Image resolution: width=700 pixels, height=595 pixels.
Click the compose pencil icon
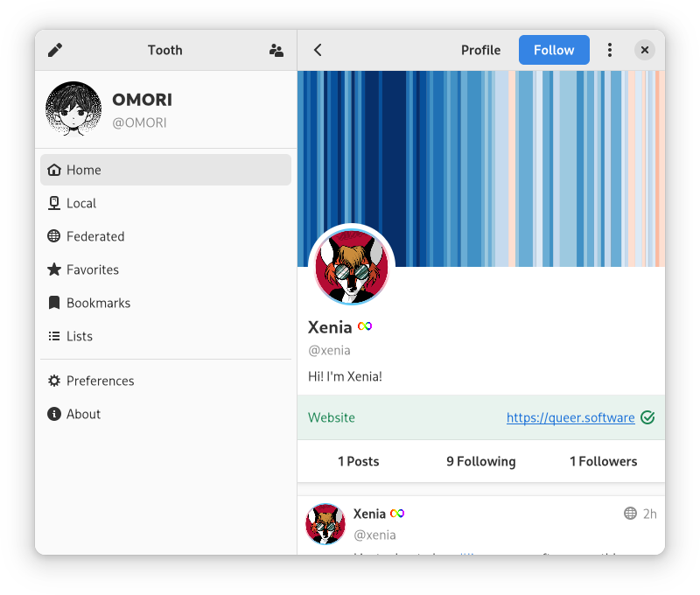[x=55, y=50]
